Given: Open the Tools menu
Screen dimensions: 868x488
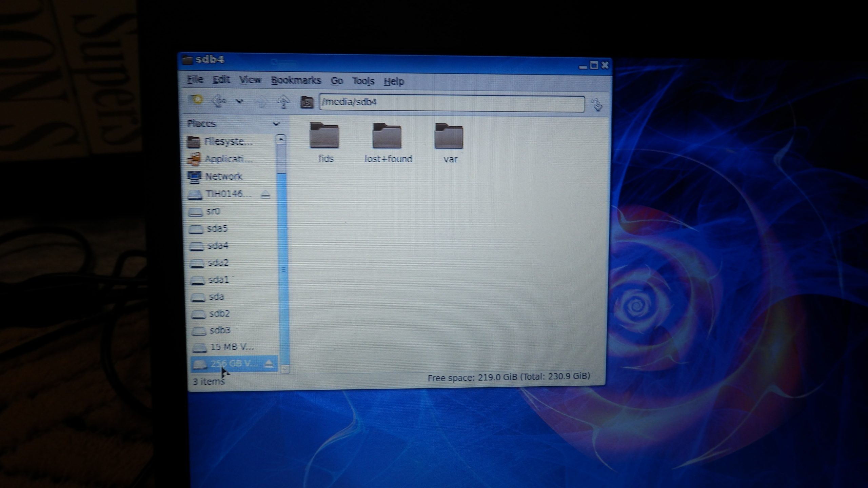Looking at the screenshot, I should click(x=363, y=81).
